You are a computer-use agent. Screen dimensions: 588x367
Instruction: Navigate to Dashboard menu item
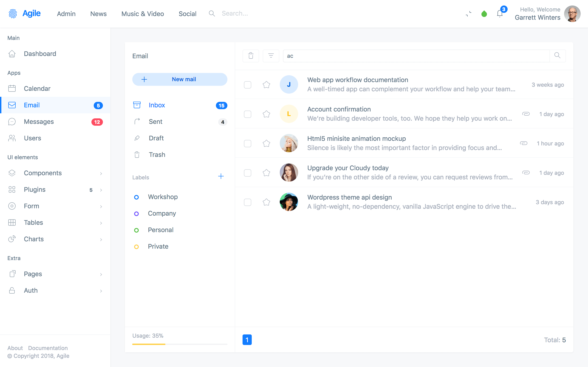pyautogui.click(x=40, y=53)
